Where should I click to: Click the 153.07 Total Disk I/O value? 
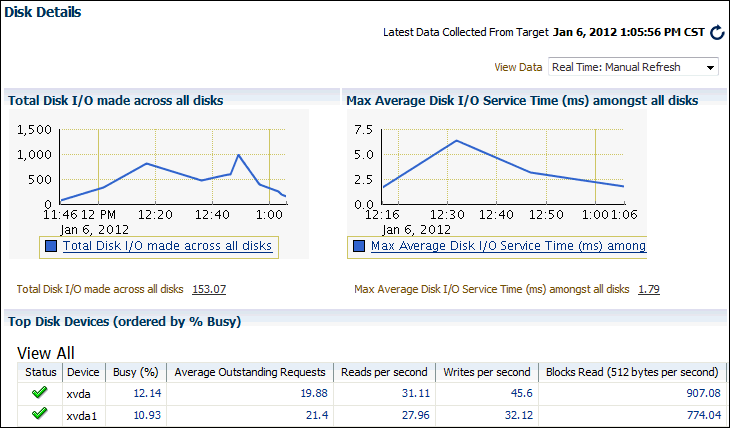click(x=208, y=289)
